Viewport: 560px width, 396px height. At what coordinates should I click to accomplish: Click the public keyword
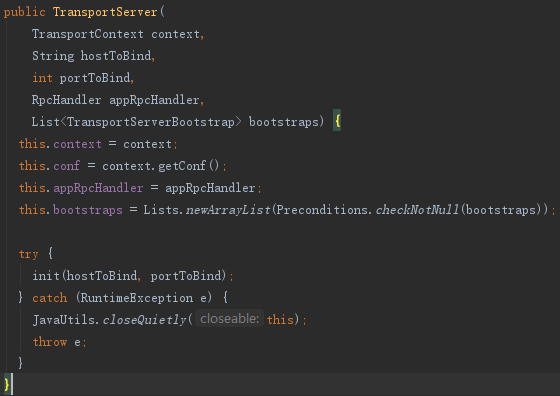[25, 12]
